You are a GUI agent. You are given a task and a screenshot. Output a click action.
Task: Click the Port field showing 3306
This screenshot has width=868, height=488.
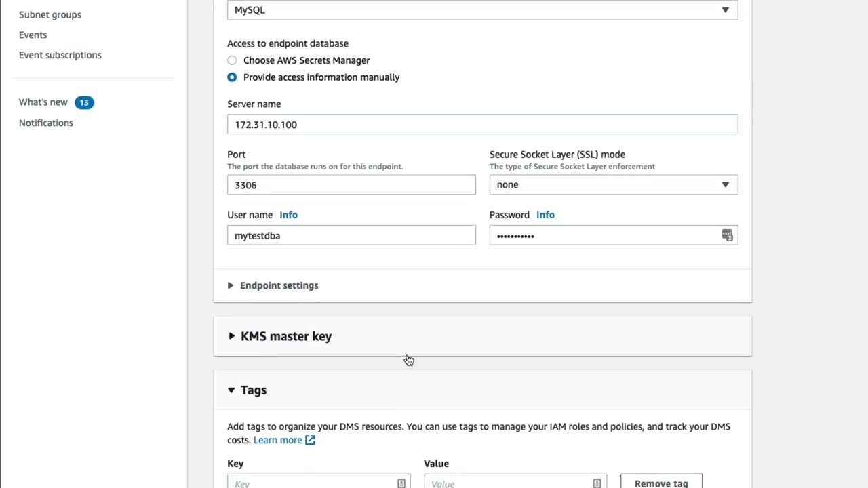[351, 185]
